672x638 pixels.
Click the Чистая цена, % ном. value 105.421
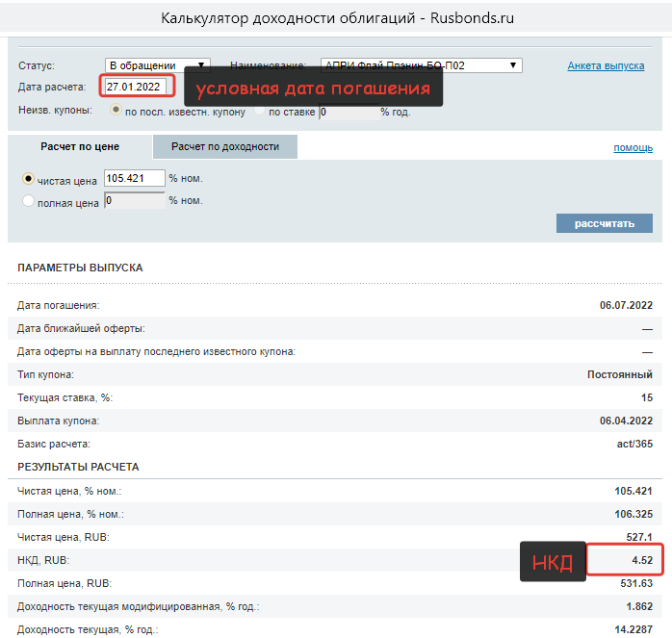click(633, 491)
